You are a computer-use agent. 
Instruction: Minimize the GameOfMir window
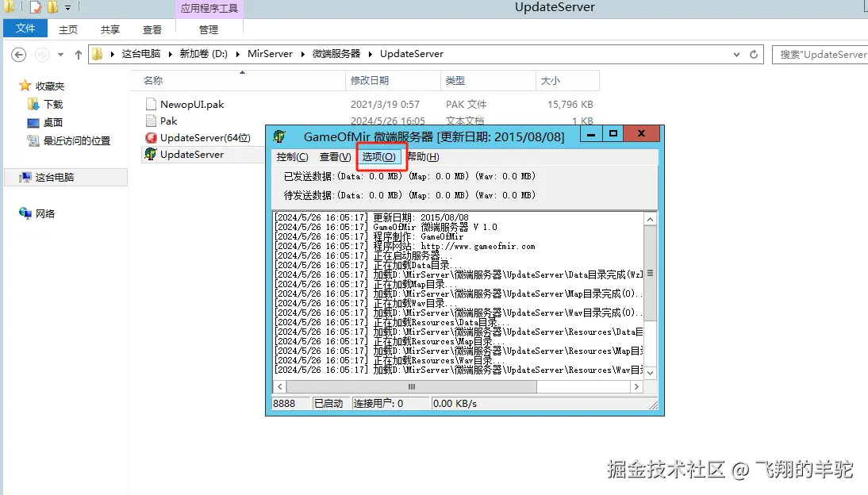tap(591, 134)
